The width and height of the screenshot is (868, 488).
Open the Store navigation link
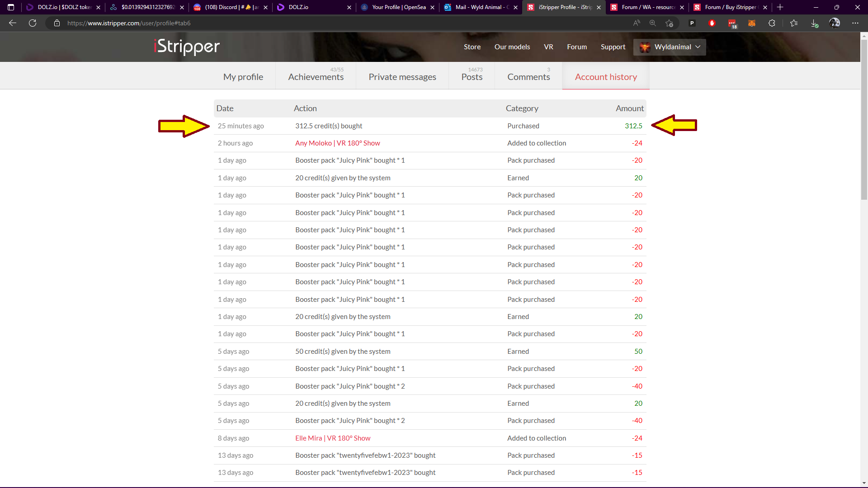coord(472,47)
